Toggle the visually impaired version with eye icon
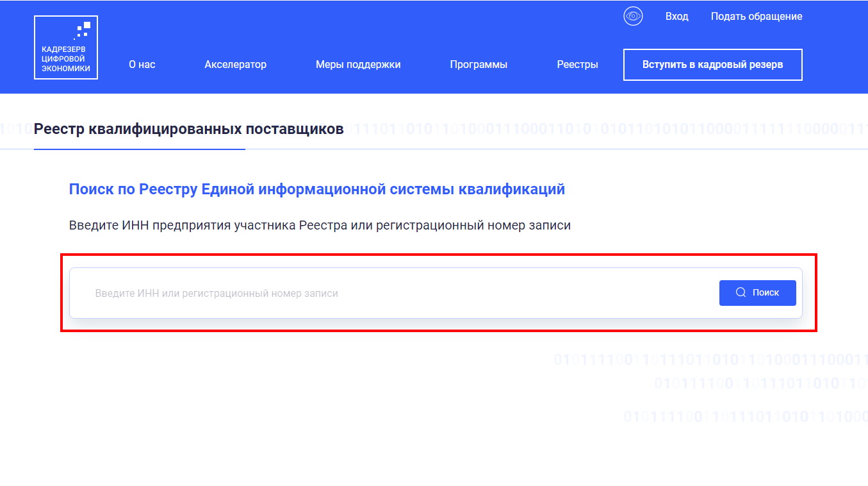 pyautogui.click(x=632, y=15)
